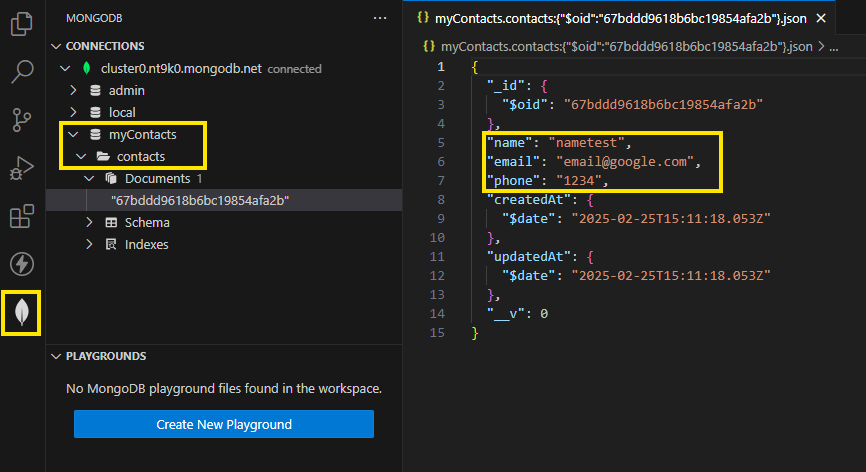Viewport: 866px width, 472px height.
Task: Expand the local database
Action: tap(73, 112)
